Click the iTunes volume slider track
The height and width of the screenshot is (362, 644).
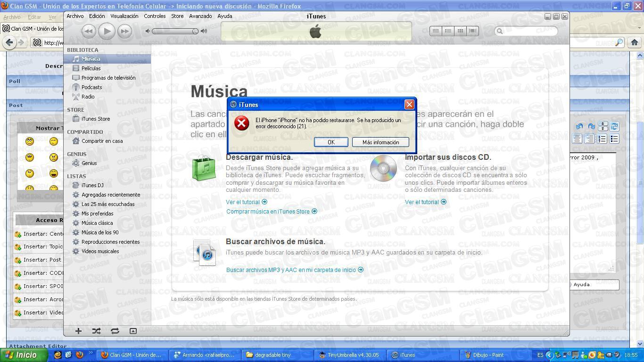tap(175, 31)
